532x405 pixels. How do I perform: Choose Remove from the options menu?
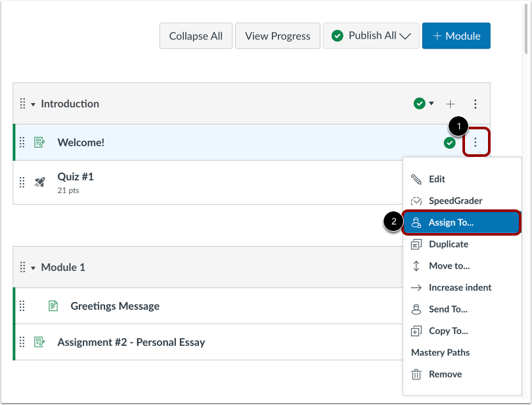(x=462, y=374)
